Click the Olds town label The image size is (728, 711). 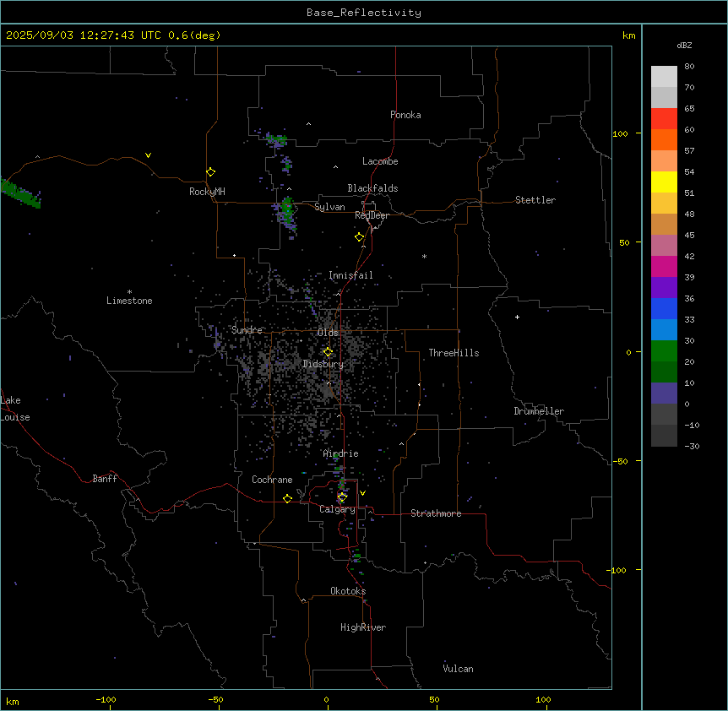pyautogui.click(x=328, y=333)
